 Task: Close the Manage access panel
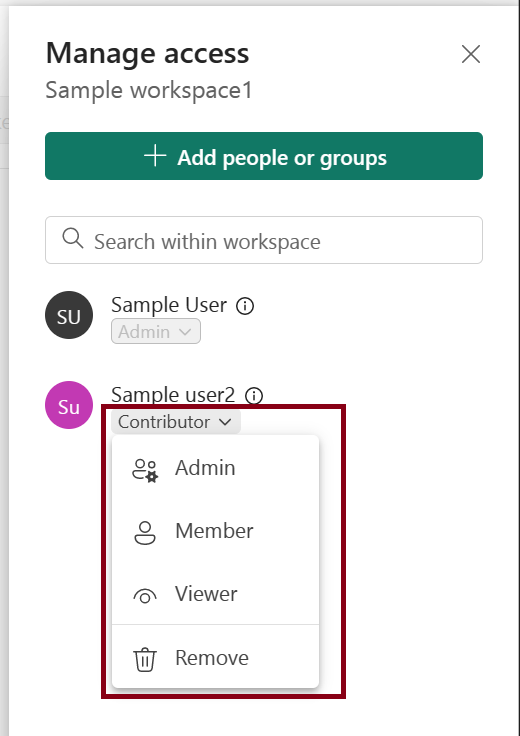471,54
